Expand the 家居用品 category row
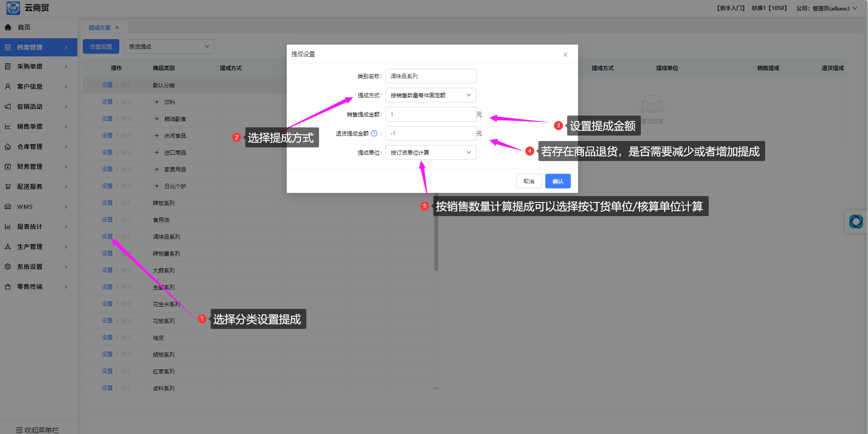The width and height of the screenshot is (868, 434). (157, 169)
